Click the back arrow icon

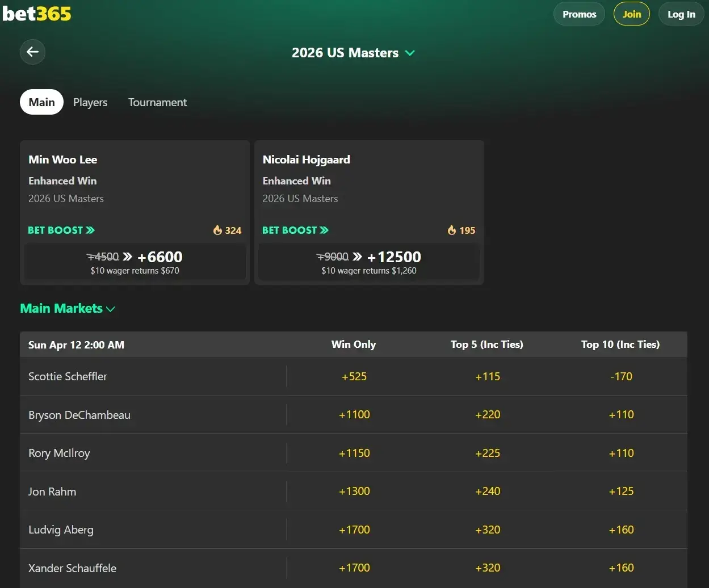[32, 52]
